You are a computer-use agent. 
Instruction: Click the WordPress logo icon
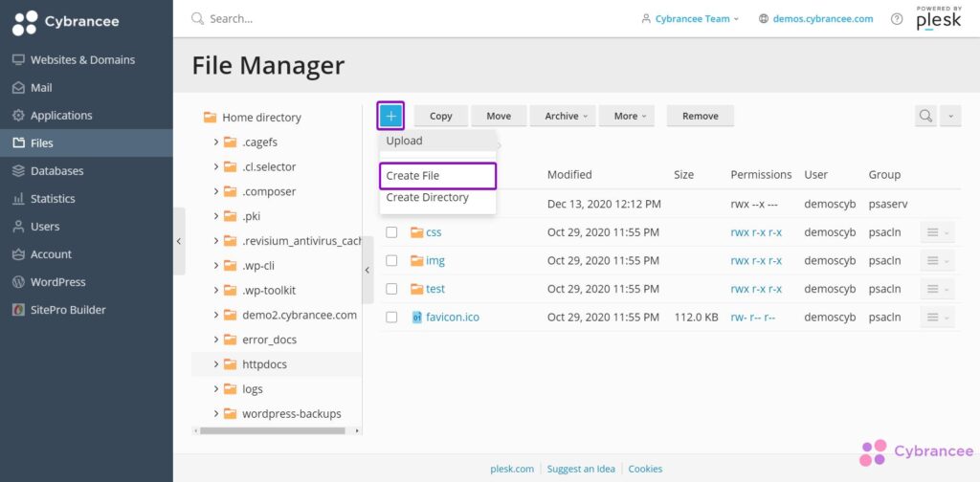[x=18, y=282]
